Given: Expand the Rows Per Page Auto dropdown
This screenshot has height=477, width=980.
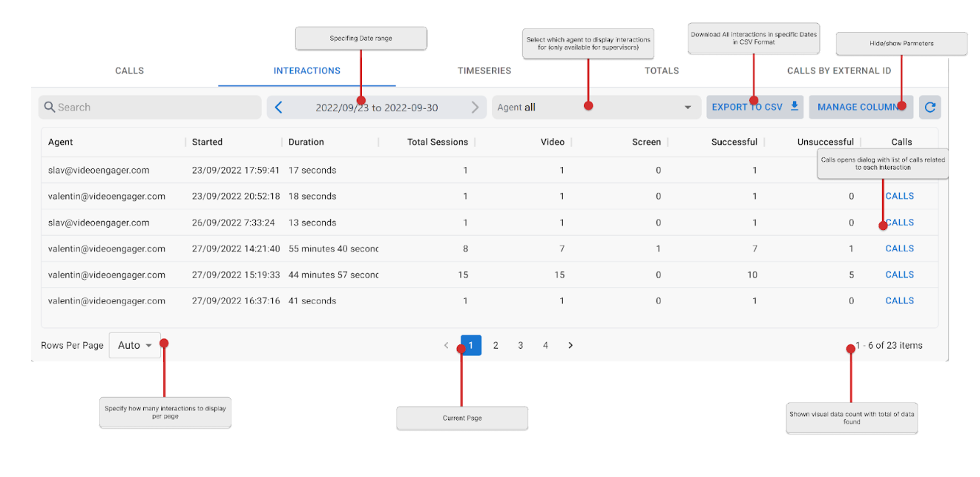Looking at the screenshot, I should point(134,346).
